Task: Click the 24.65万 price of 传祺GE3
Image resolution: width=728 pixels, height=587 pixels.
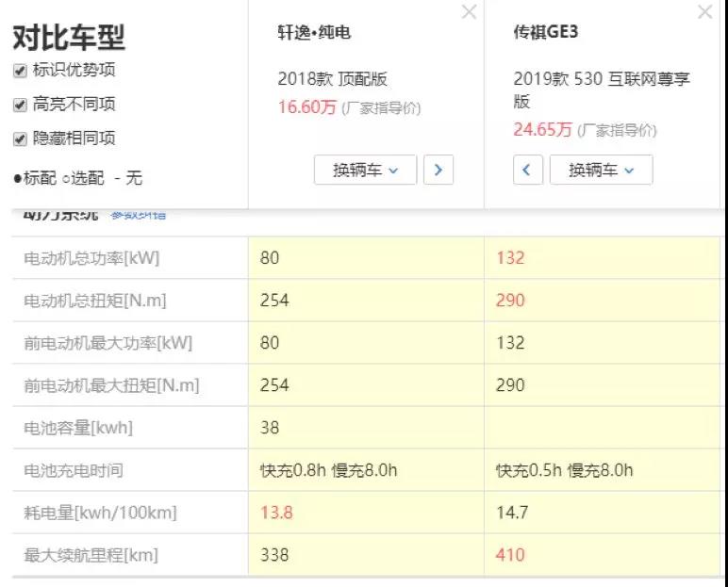Action: point(542,129)
